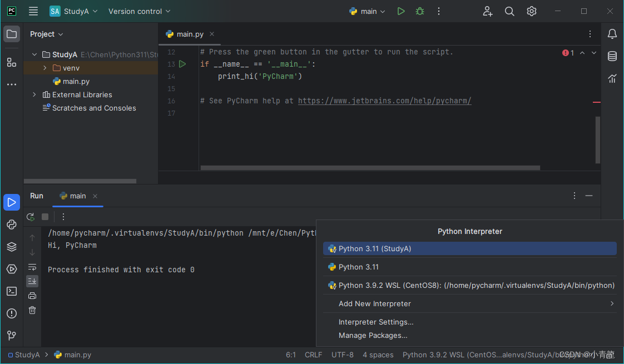Select plain Python 3.11 interpreter
The height and width of the screenshot is (364, 624).
[x=470, y=267]
